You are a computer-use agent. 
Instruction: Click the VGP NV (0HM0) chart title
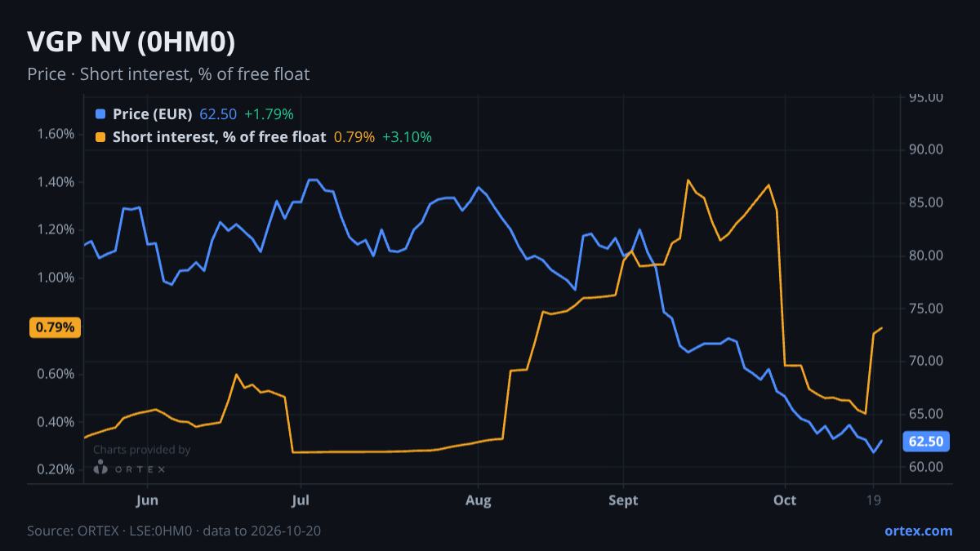click(131, 42)
